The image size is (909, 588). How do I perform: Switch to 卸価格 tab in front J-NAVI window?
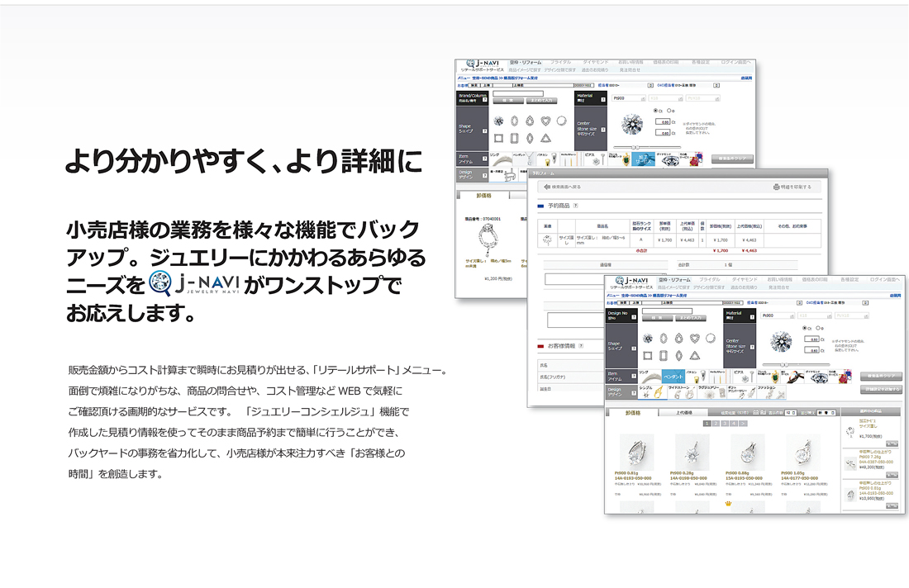[x=632, y=412]
